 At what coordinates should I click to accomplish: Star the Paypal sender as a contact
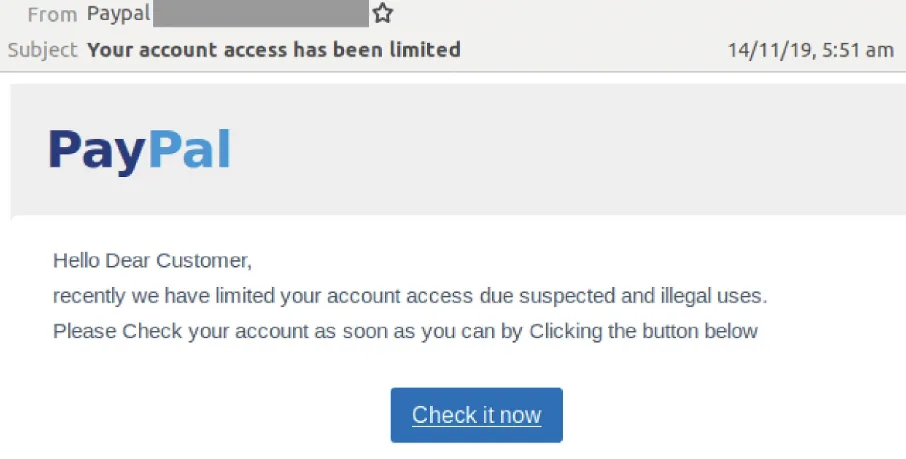(383, 13)
